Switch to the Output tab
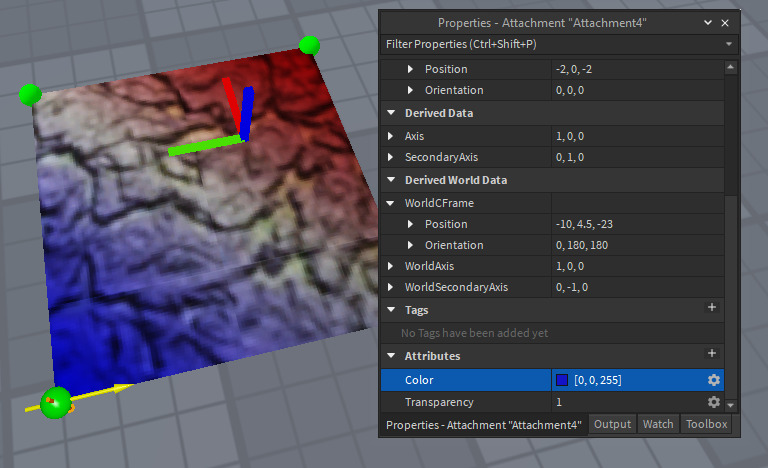The width and height of the screenshot is (768, 468). point(612,424)
